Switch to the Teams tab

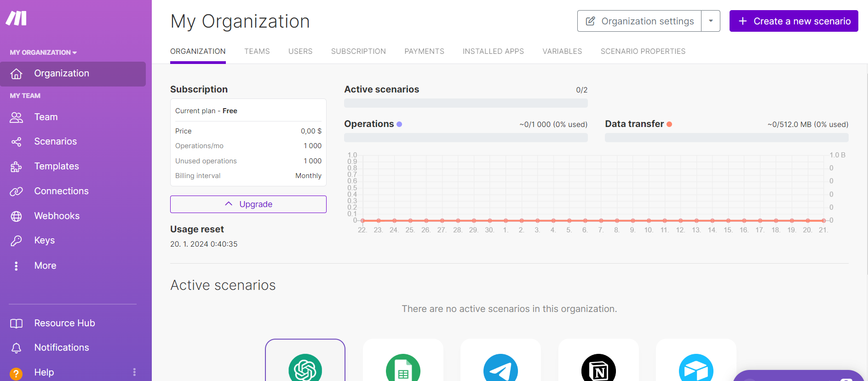pos(257,52)
